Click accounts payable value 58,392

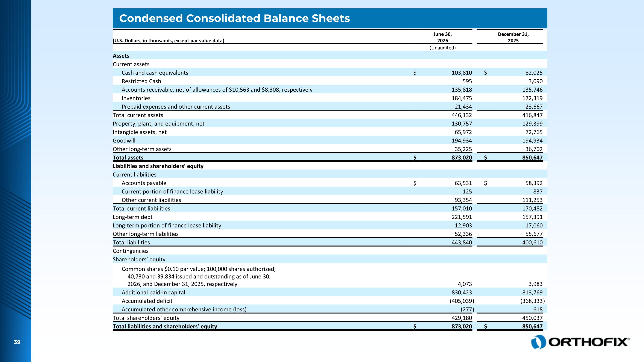tap(534, 183)
